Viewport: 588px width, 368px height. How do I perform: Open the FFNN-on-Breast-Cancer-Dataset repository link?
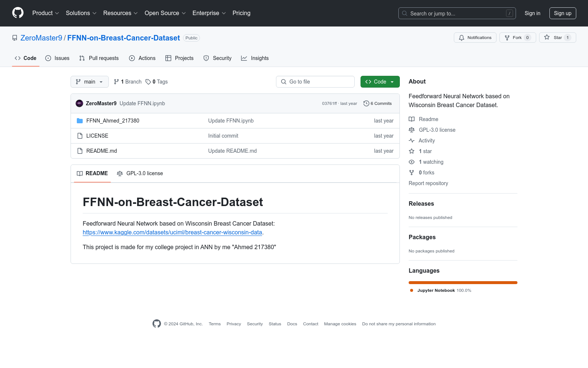tap(123, 38)
